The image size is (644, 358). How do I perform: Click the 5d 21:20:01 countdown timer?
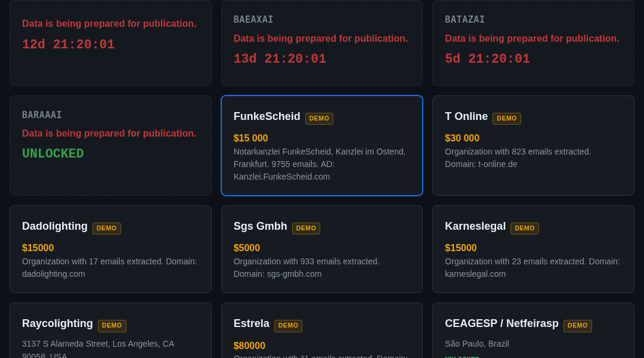[487, 59]
